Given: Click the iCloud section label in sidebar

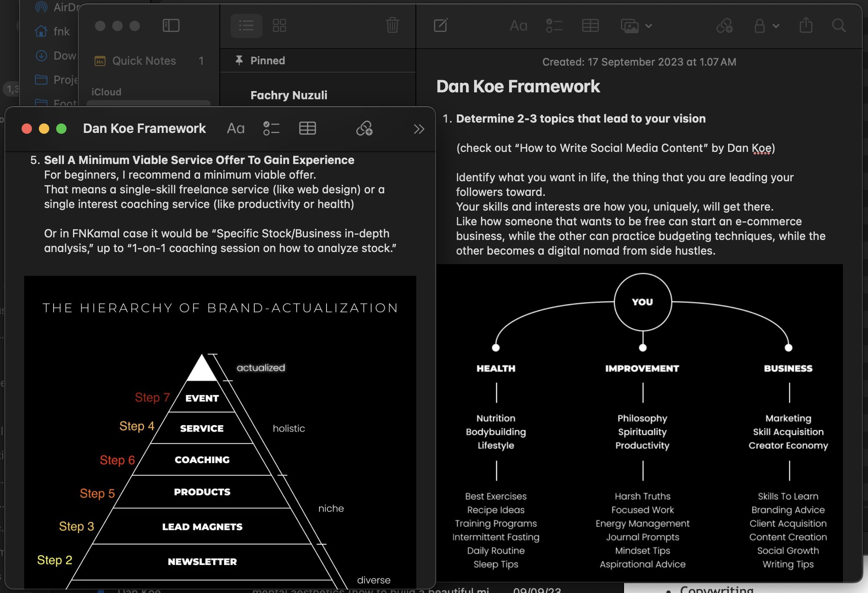Looking at the screenshot, I should [x=106, y=92].
